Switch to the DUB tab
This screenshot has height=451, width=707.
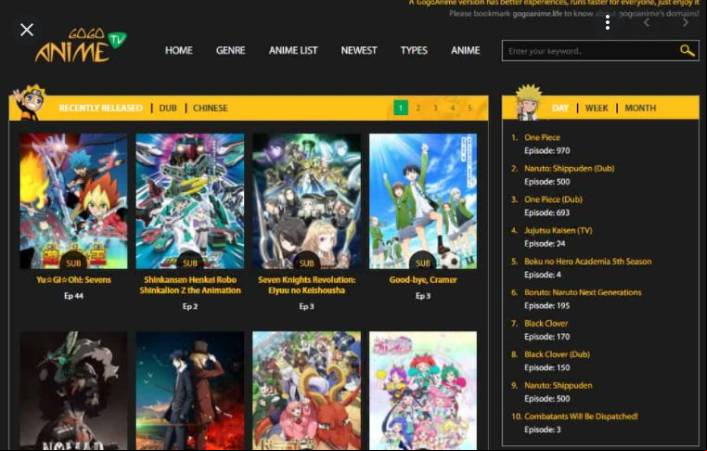pos(168,108)
